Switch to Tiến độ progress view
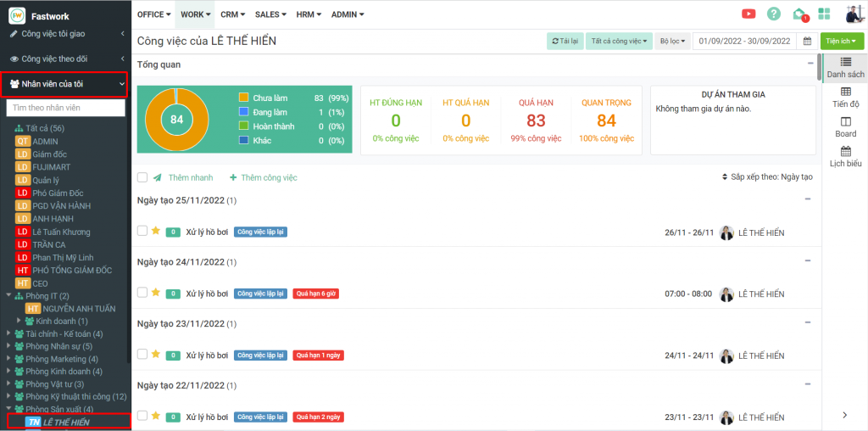The image size is (868, 431). (844, 97)
